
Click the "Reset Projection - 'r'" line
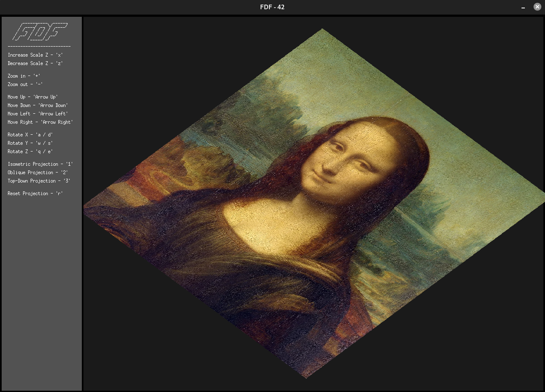coord(35,193)
